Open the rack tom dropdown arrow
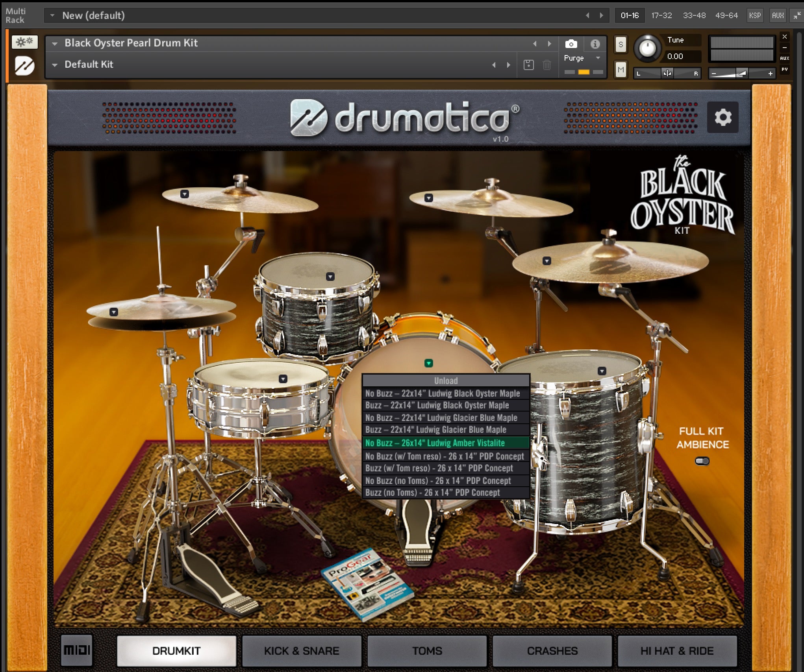Screen dimensions: 804x672 click(x=330, y=277)
